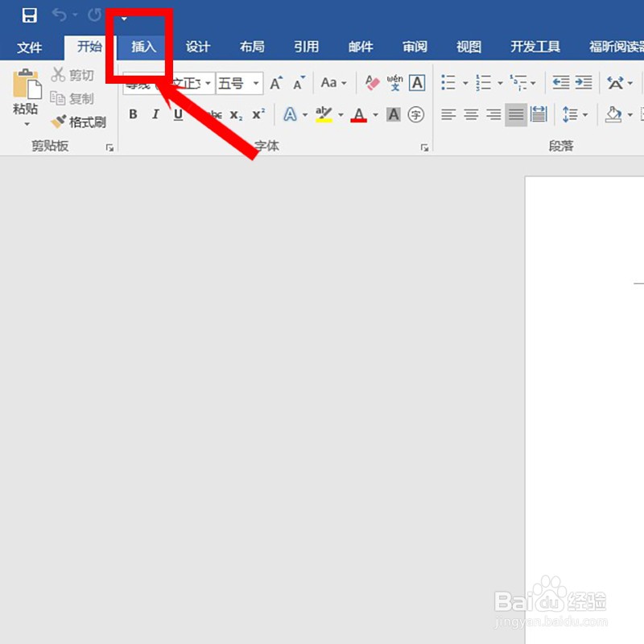Image resolution: width=644 pixels, height=644 pixels.
Task: Open the Aa change case dropdown
Action: point(333,83)
